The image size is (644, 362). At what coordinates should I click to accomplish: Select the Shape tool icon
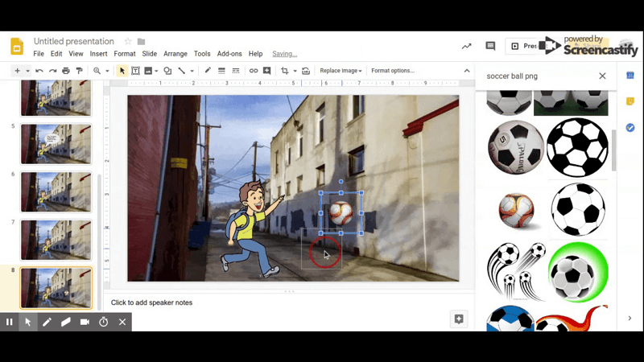pos(167,71)
